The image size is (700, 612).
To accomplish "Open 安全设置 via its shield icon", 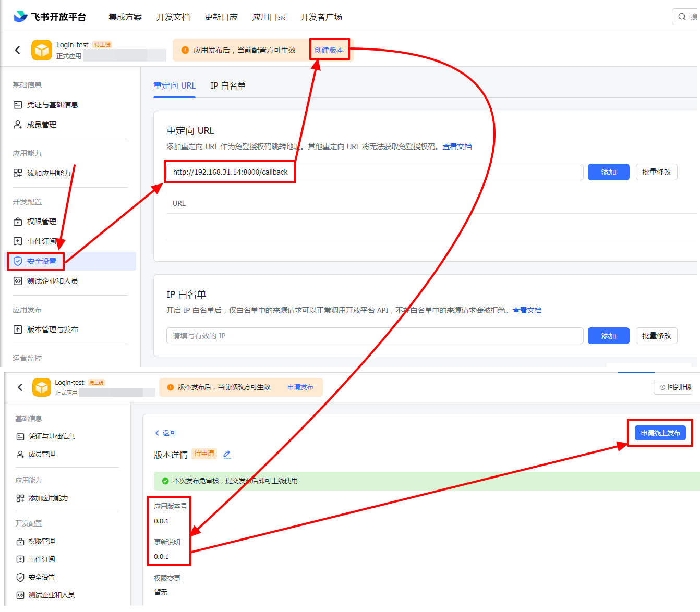I will click(18, 261).
